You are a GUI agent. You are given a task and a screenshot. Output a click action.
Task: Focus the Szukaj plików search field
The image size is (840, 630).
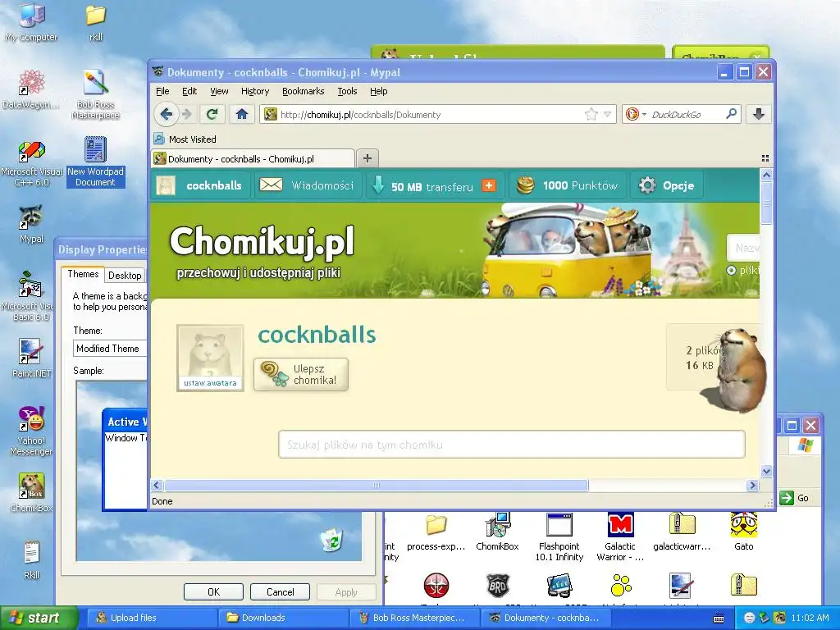tap(512, 444)
